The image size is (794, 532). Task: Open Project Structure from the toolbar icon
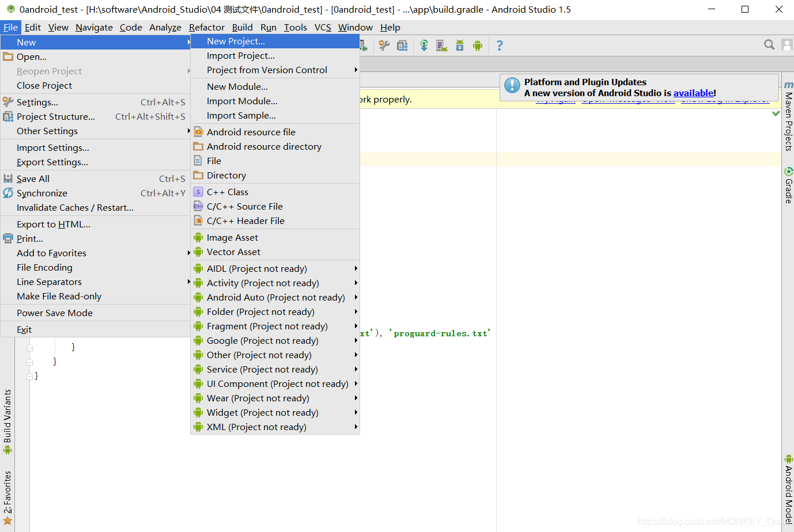(402, 45)
